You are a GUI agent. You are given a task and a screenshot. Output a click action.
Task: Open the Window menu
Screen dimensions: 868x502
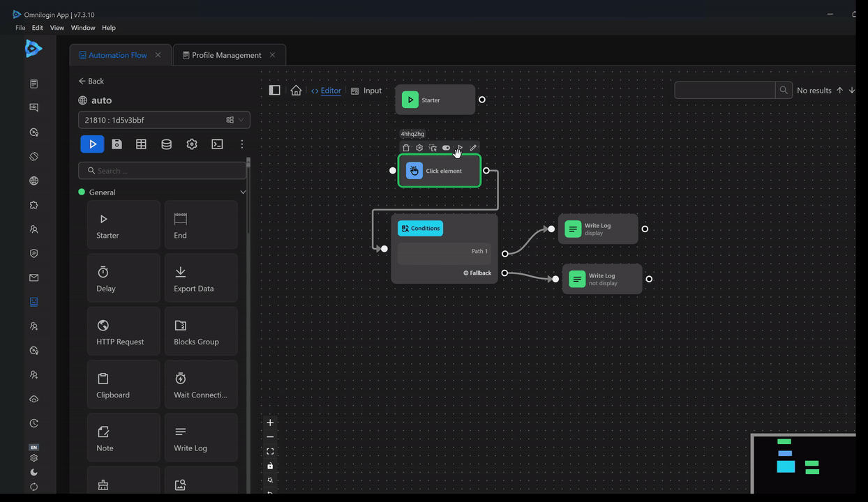coord(82,28)
